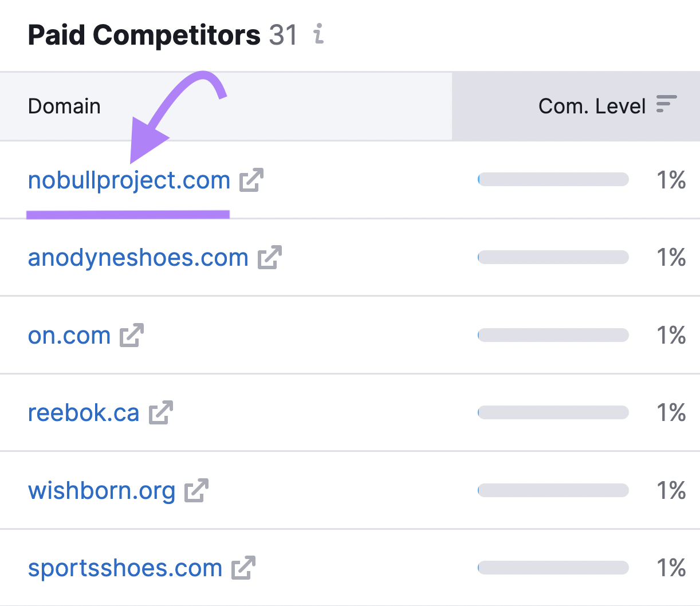Click the Domain column header
This screenshot has height=606, width=700.
tap(64, 105)
